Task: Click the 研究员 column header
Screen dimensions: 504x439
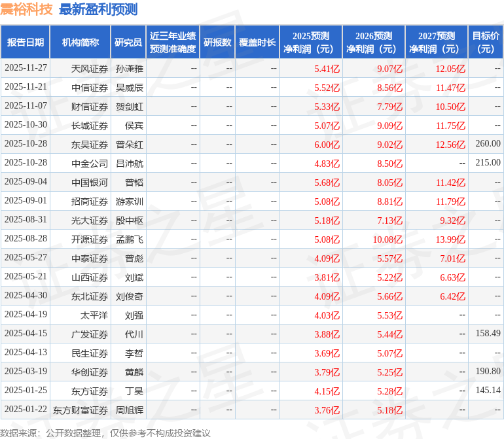Action: (x=128, y=42)
